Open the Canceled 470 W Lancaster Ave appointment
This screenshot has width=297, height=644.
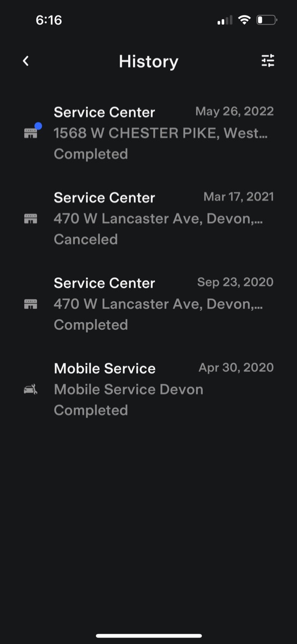(x=148, y=218)
